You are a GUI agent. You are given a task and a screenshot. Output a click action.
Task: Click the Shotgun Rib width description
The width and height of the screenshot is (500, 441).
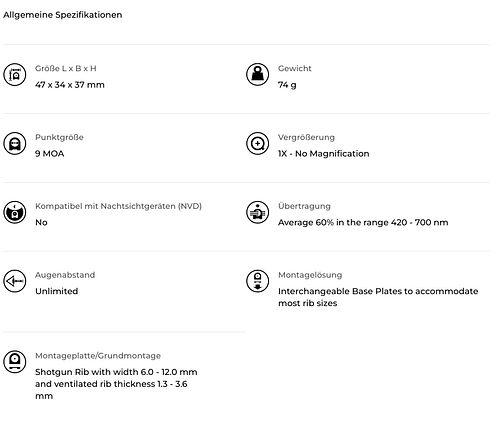tap(116, 384)
